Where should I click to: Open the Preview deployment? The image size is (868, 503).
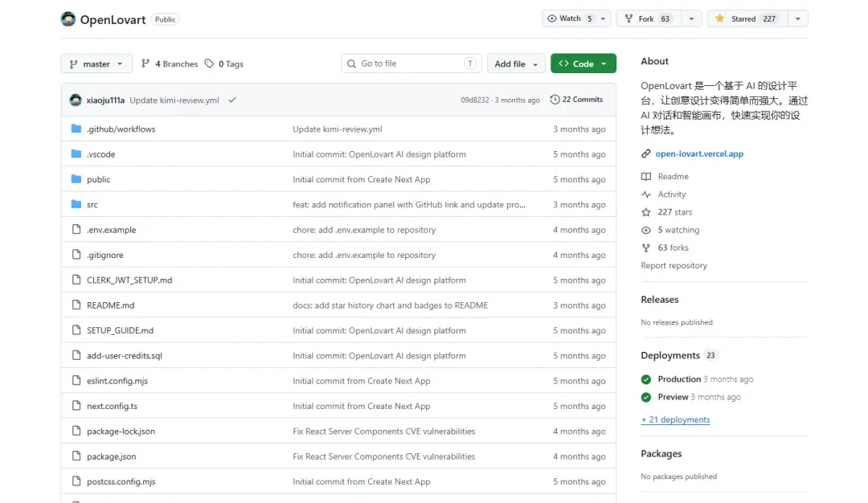click(673, 397)
